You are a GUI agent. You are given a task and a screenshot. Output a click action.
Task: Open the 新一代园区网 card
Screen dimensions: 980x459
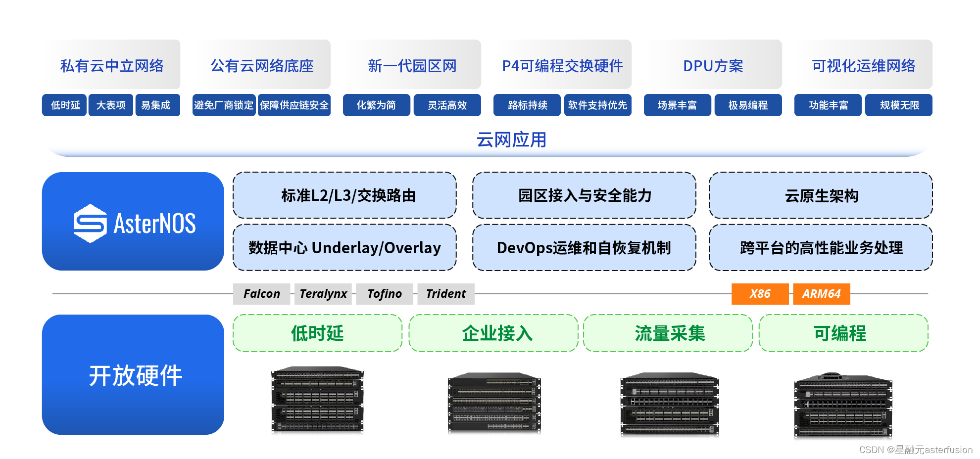[412, 65]
